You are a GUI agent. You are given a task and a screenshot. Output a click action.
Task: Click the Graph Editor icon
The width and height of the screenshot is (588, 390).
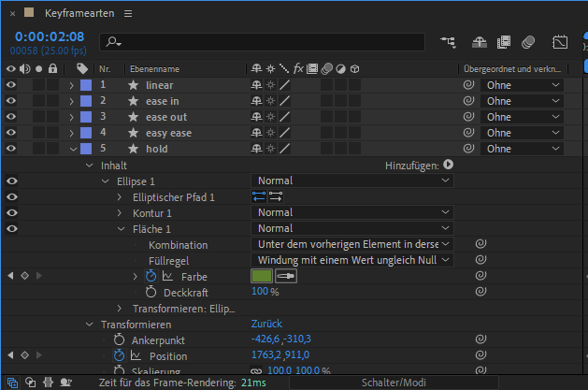[x=560, y=42]
